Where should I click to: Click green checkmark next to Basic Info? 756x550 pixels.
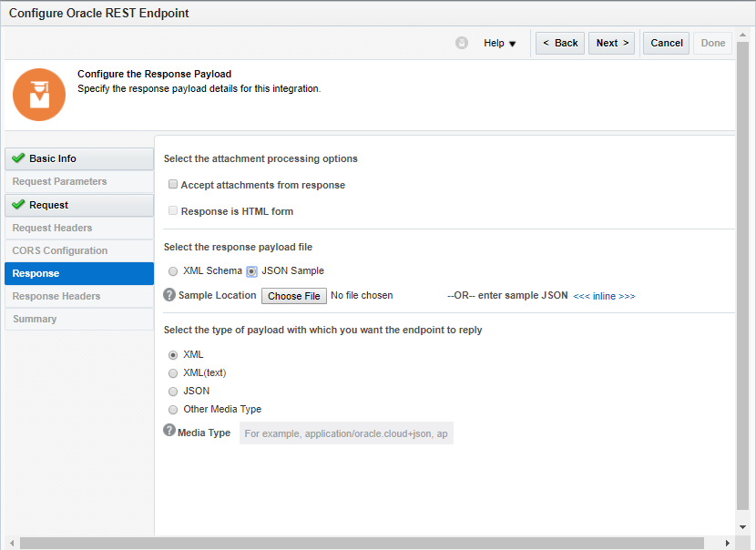pyautogui.click(x=17, y=158)
